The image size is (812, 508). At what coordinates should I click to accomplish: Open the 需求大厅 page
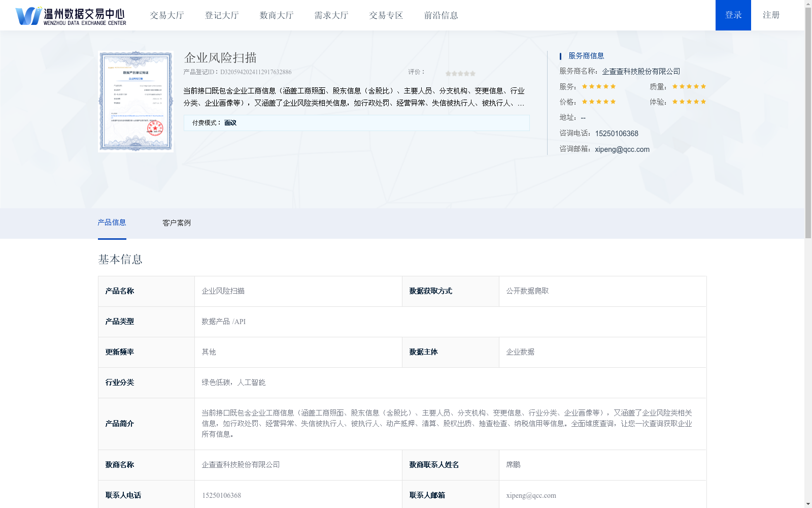click(331, 15)
